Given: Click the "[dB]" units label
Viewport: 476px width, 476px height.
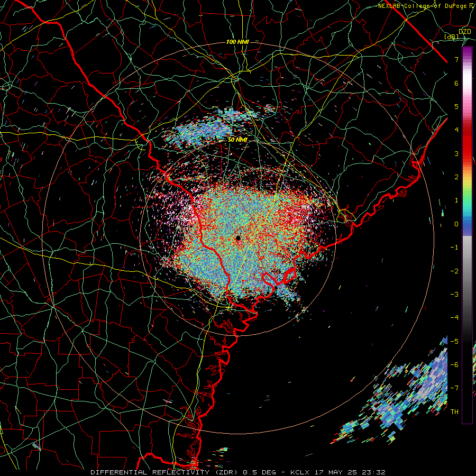Looking at the screenshot, I should [451, 36].
